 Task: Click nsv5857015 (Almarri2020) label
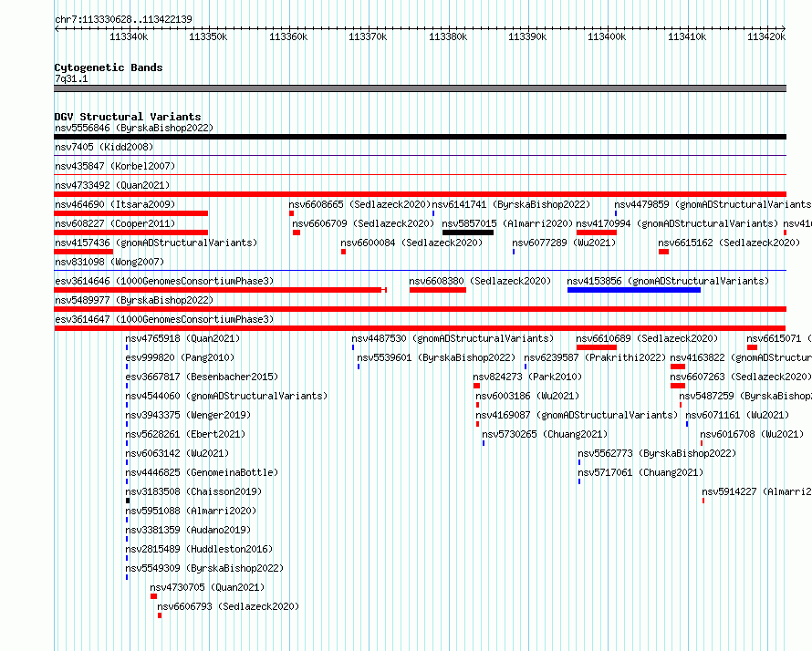[507, 223]
